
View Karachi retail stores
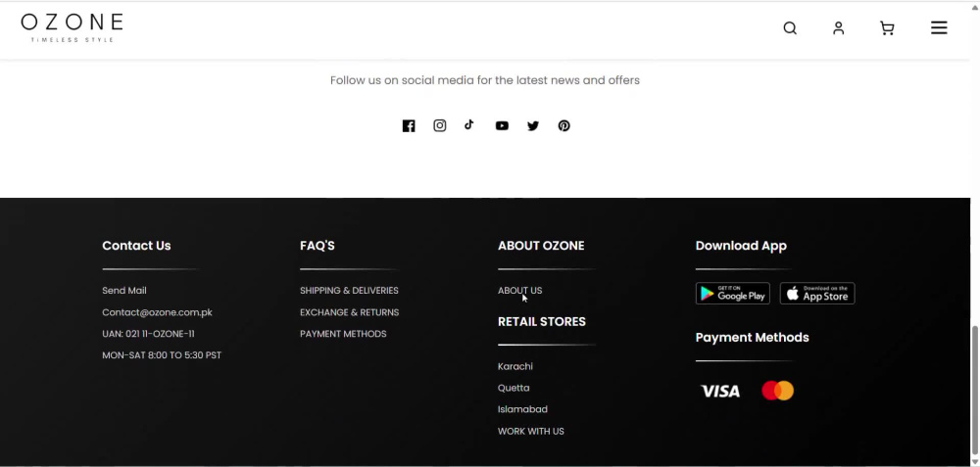click(x=515, y=366)
